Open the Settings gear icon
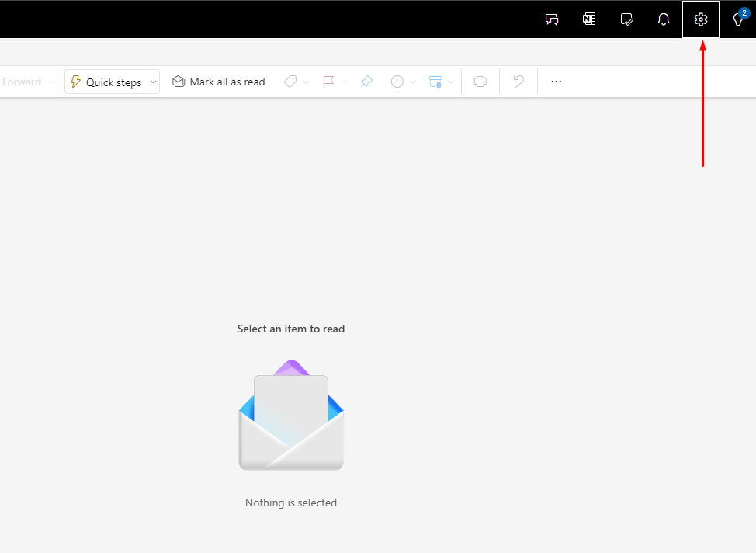The height and width of the screenshot is (553, 756). [x=701, y=19]
